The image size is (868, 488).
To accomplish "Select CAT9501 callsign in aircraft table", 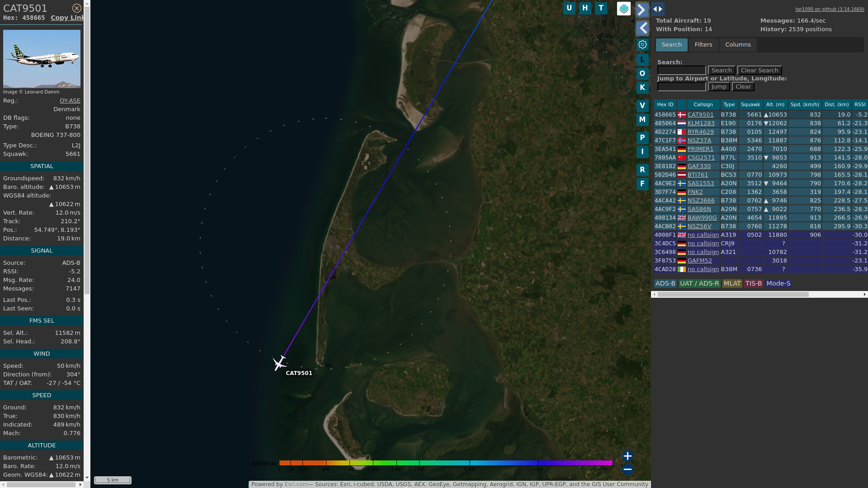I will point(700,115).
